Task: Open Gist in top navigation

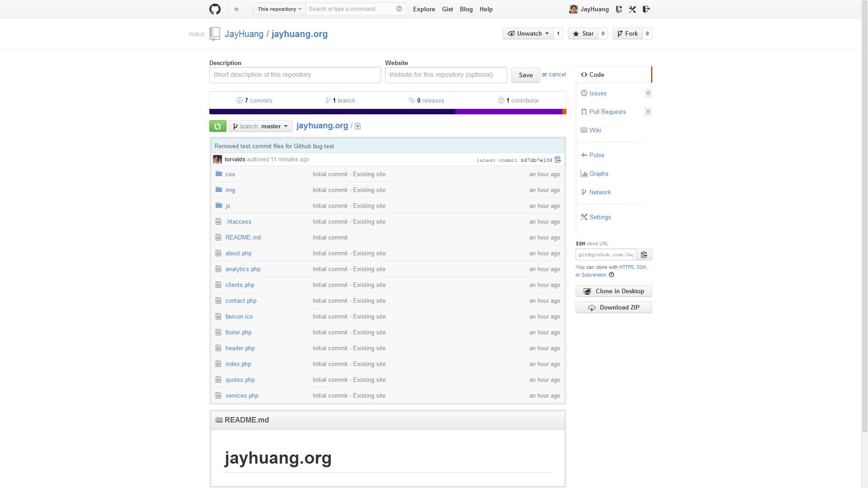Action: pos(448,9)
